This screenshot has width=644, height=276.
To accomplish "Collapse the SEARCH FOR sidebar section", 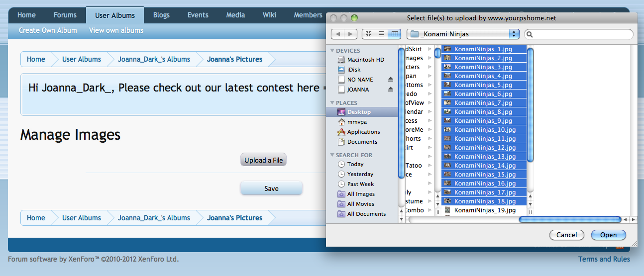I will point(331,155).
